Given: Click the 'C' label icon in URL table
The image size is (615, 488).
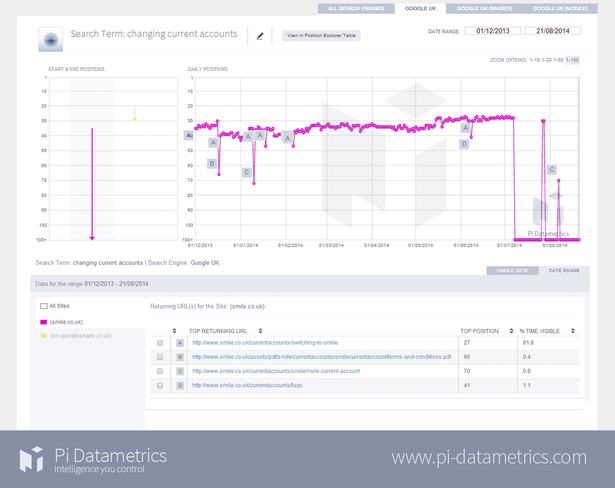Looking at the screenshot, I should 179,371.
